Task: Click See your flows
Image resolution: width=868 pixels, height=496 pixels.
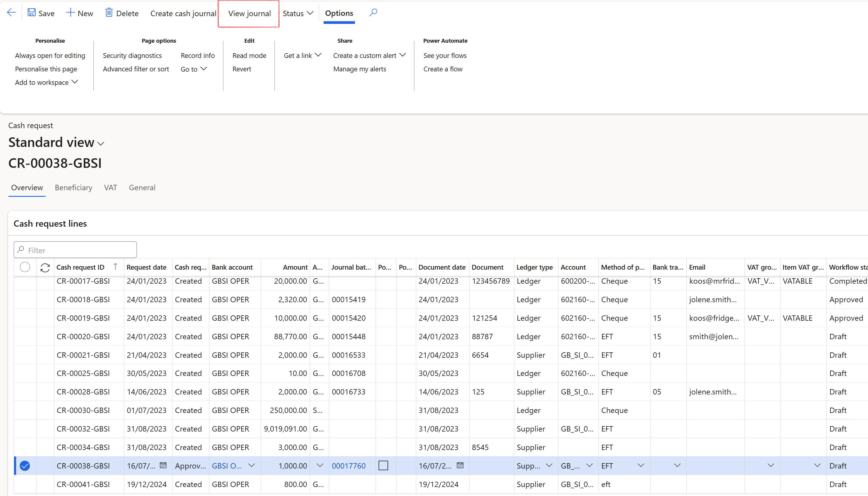Action: click(x=445, y=56)
